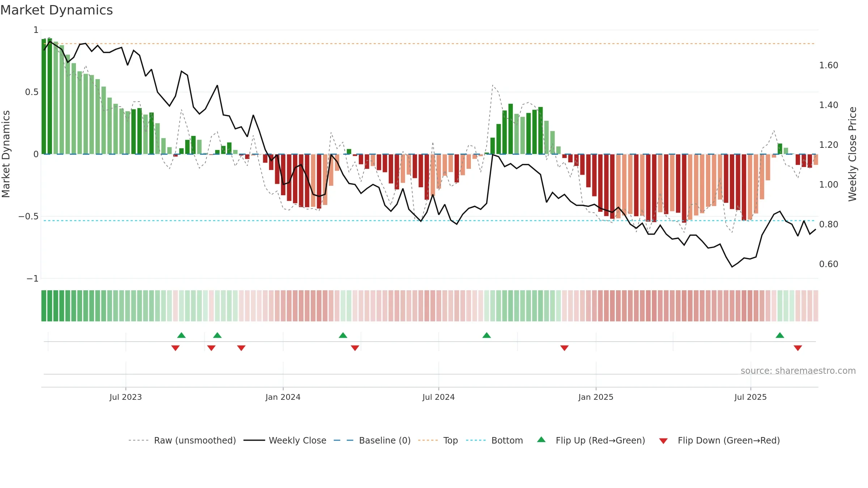Image resolution: width=868 pixels, height=488 pixels.
Task: Click the 'Jul 2024' x-axis label
Action: tap(438, 397)
